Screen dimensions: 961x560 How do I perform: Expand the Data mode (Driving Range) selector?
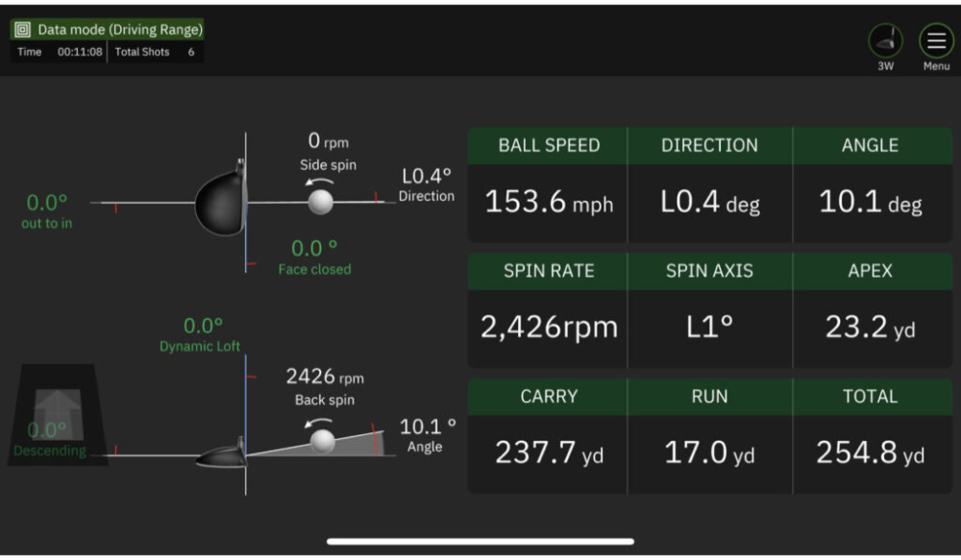[107, 29]
